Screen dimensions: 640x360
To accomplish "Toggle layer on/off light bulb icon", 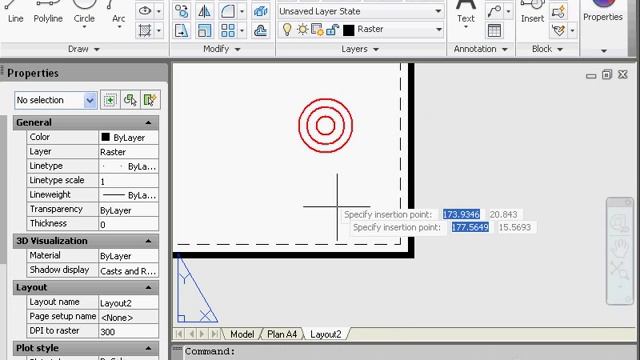I will point(287,29).
